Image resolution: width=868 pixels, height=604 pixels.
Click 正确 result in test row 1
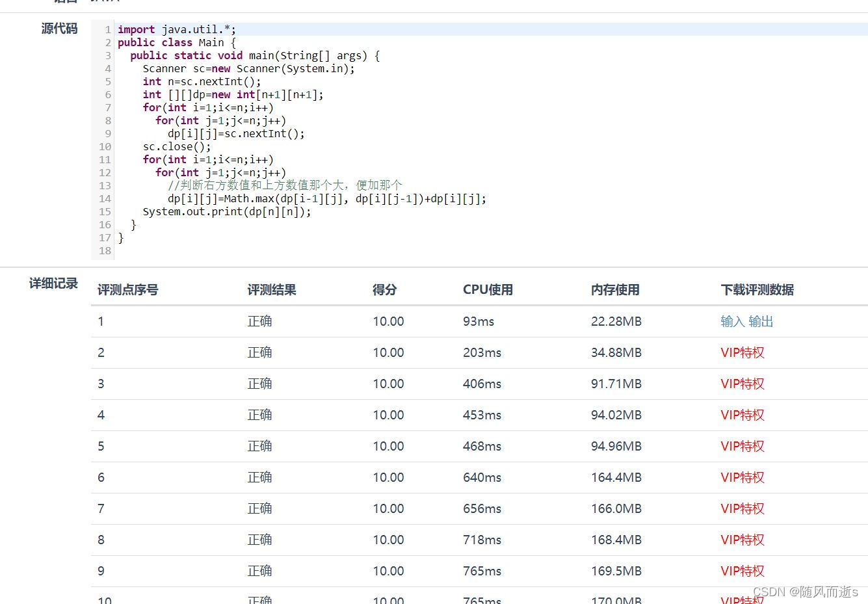259,321
